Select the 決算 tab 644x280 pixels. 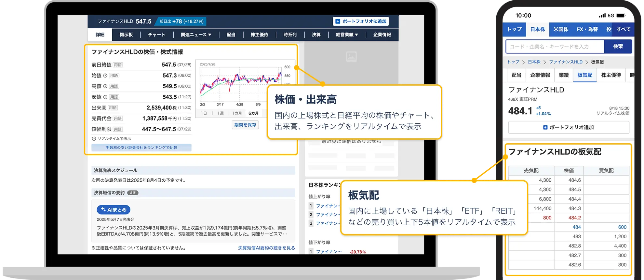click(x=316, y=35)
